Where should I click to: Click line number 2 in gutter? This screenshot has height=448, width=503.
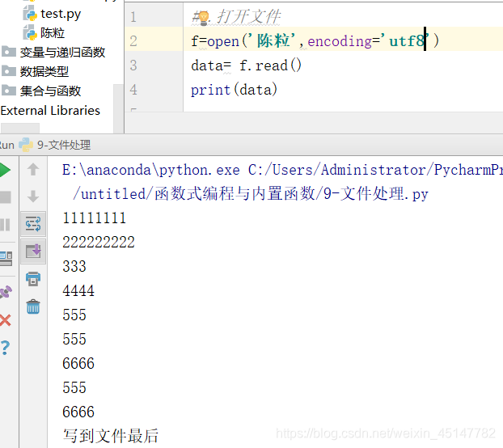coord(133,41)
